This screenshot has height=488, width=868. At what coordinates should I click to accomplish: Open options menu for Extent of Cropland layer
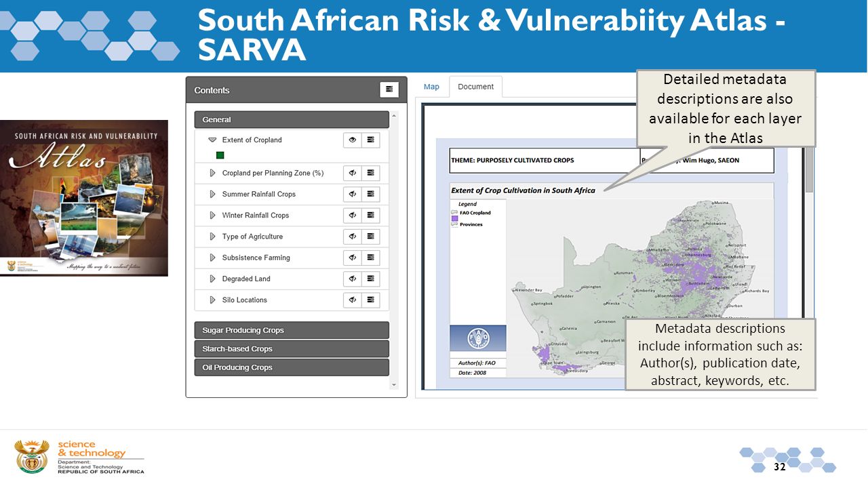(x=371, y=140)
